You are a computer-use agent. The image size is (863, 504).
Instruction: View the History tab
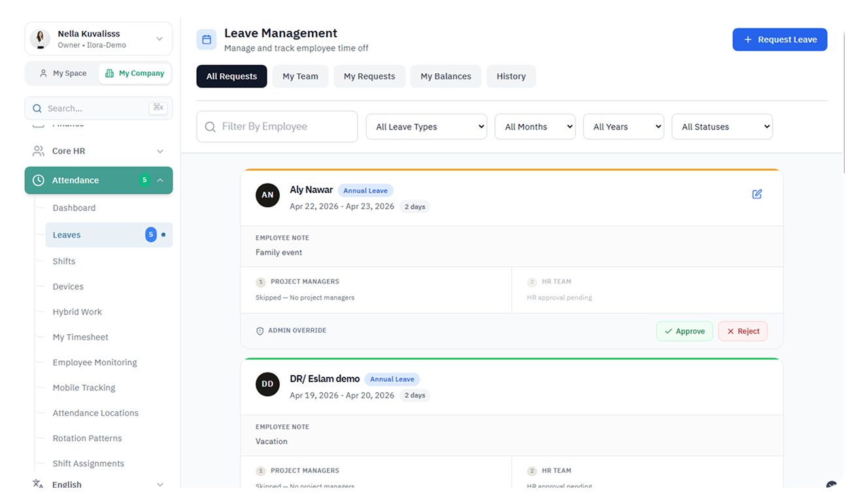click(x=511, y=76)
